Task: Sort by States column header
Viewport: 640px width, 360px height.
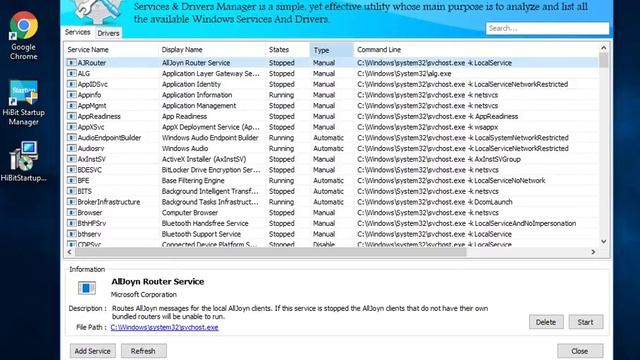Action: (x=287, y=50)
